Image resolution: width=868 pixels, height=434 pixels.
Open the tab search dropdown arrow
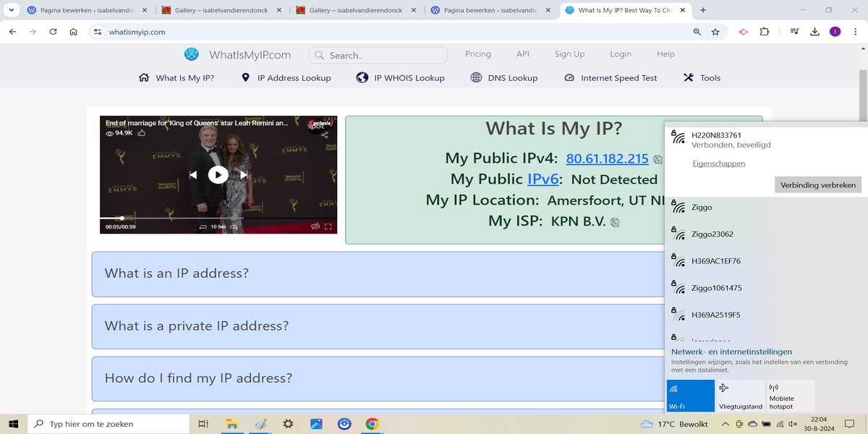coord(11,10)
